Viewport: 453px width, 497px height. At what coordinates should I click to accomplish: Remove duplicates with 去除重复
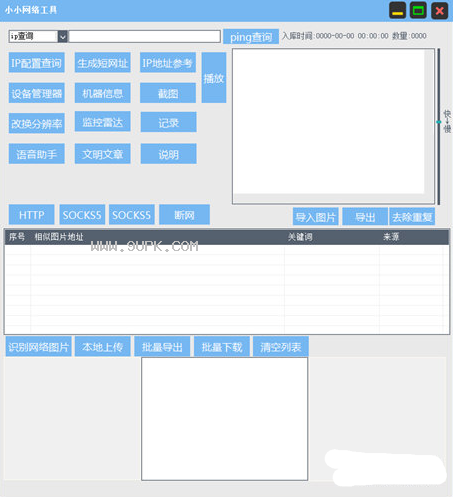412,217
